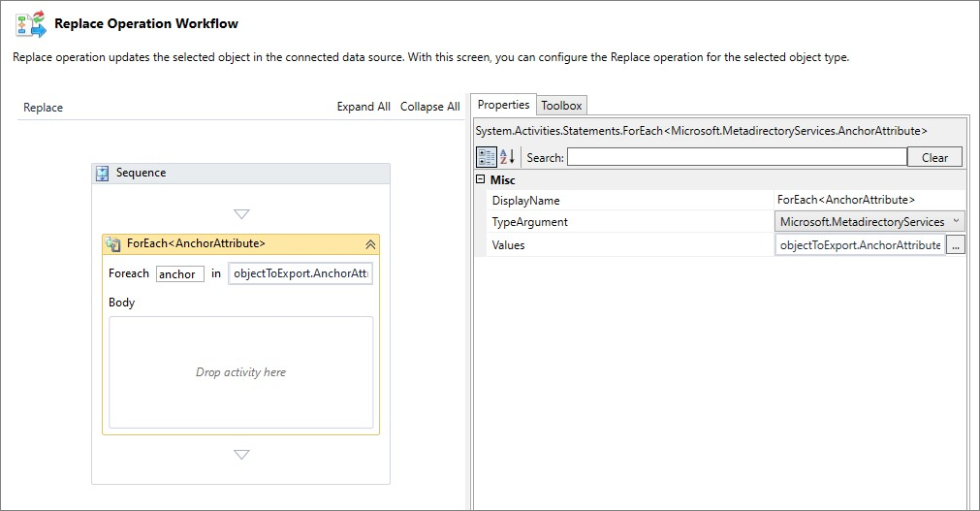Collapse the ForEach activity with chevron

click(369, 244)
